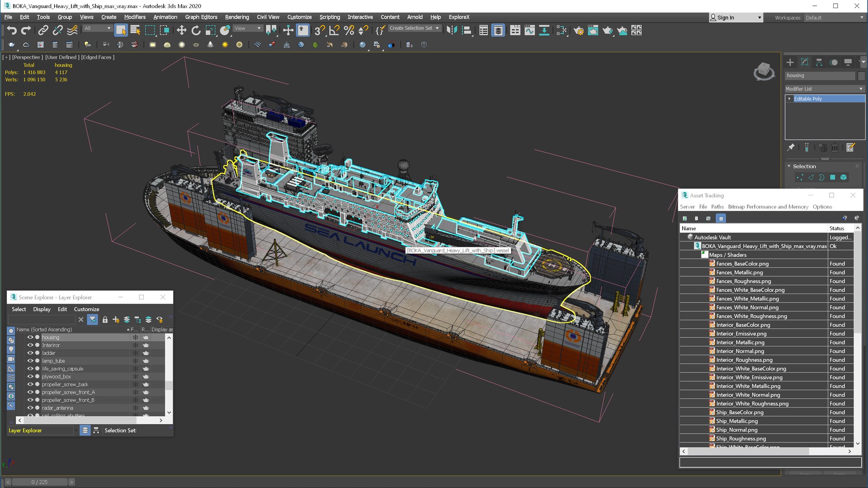Choose the Select and Move tool
868x488 pixels.
(x=181, y=30)
